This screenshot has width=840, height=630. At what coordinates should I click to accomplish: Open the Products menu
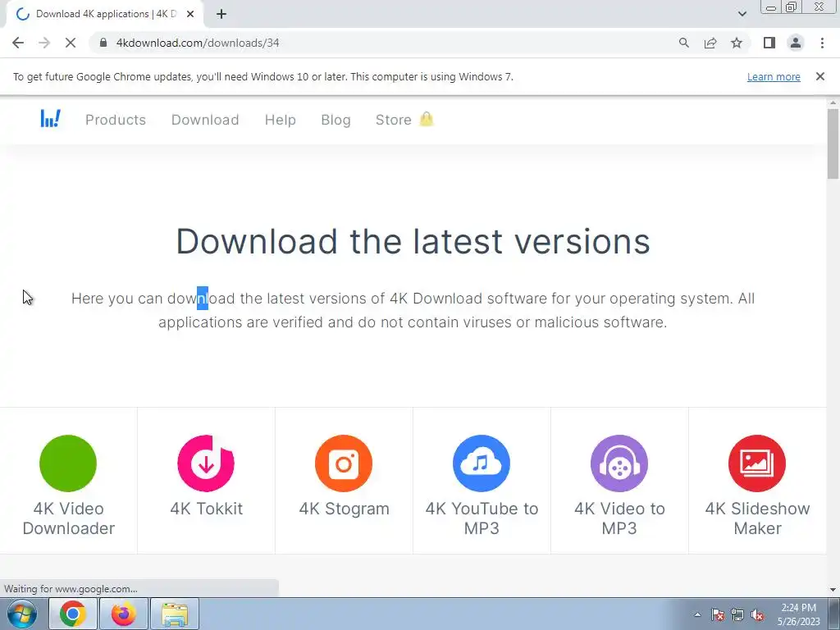[116, 120]
